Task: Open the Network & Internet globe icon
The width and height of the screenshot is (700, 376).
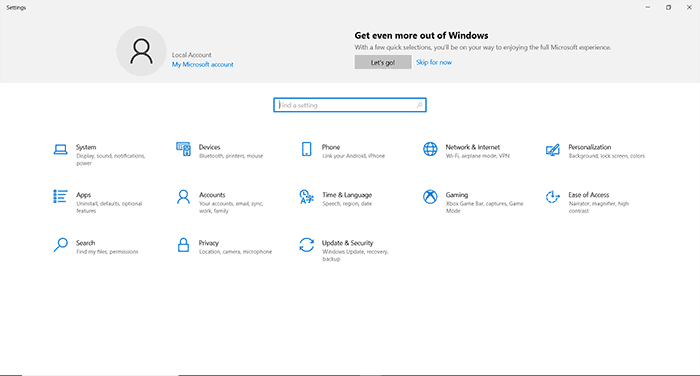Action: click(430, 149)
